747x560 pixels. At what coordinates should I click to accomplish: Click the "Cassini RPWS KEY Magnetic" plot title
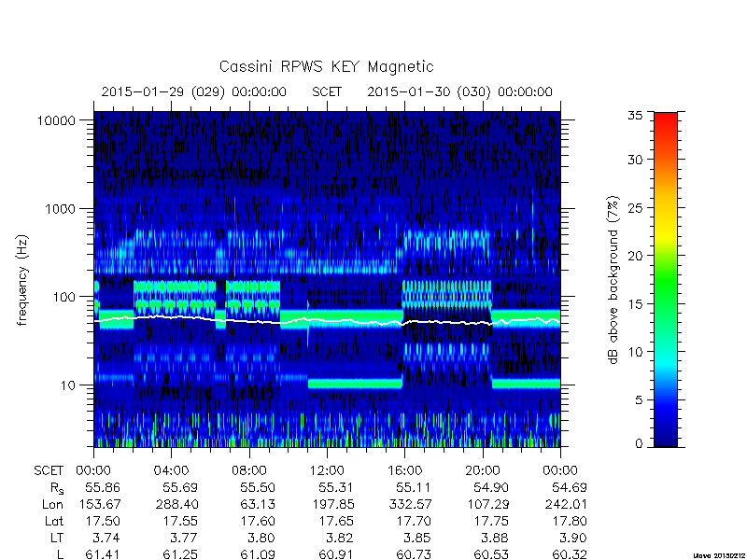(x=326, y=66)
